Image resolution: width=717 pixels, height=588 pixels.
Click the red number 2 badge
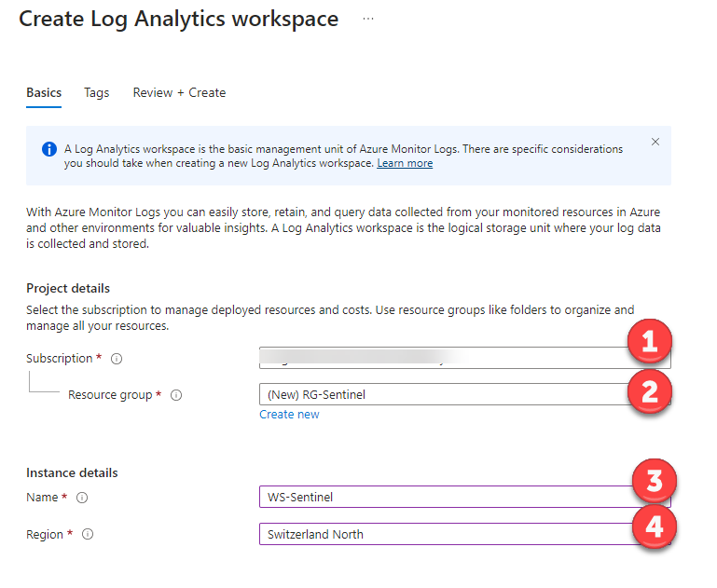(650, 391)
